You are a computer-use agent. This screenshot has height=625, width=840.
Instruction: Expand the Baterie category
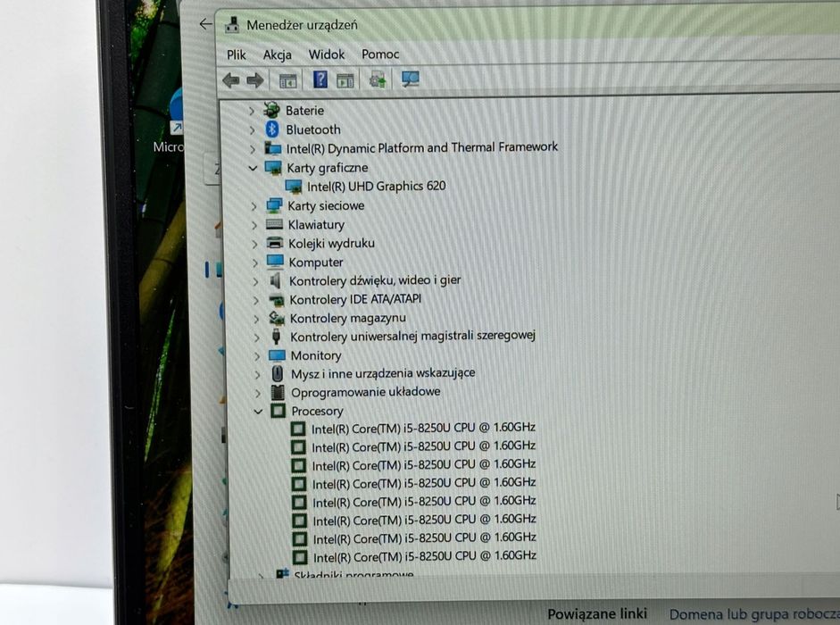point(251,111)
